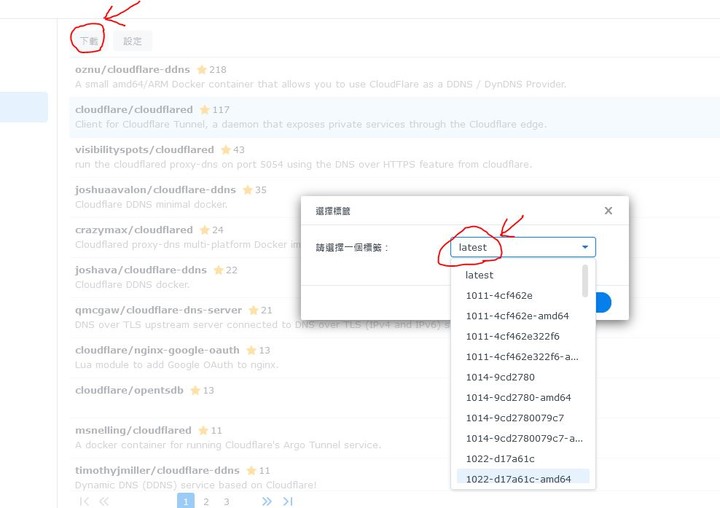Select the msnelling/cloudflared image
The height and width of the screenshot is (508, 720).
pyautogui.click(x=260, y=437)
